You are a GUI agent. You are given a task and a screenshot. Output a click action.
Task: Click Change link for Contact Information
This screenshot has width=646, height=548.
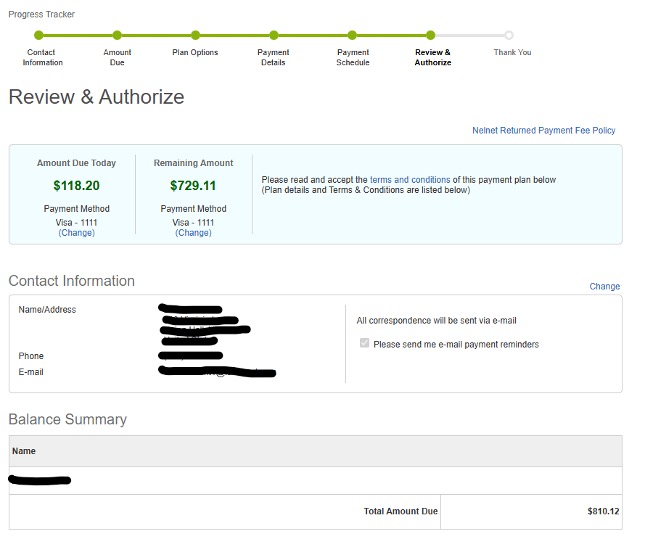tap(604, 286)
